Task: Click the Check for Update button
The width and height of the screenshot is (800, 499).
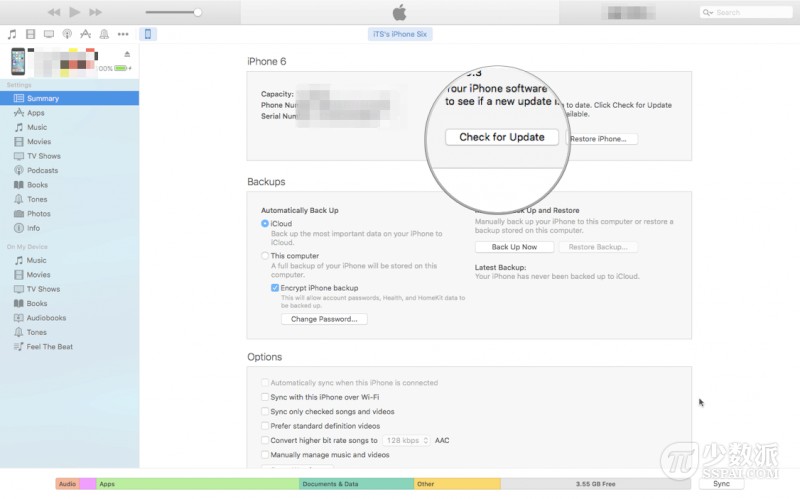Action: tap(502, 137)
